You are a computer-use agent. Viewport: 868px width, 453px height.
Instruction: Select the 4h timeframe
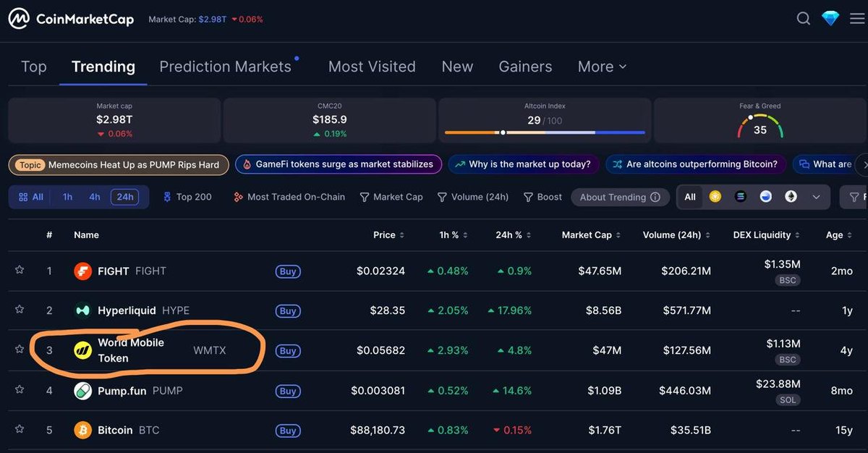[x=95, y=197]
